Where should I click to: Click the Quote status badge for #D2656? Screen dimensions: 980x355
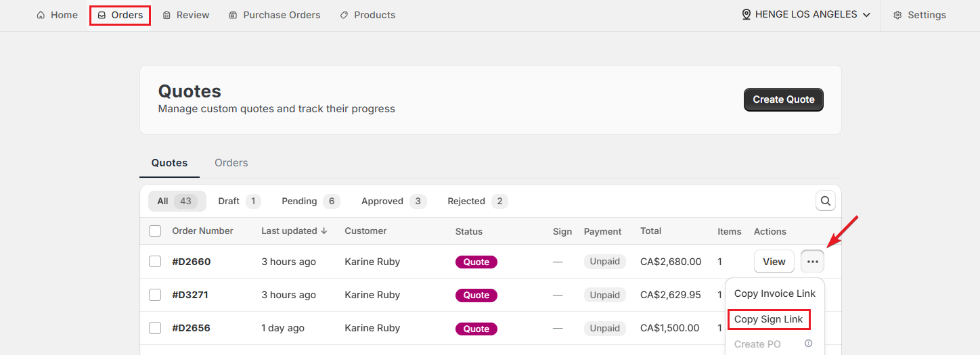coord(476,329)
